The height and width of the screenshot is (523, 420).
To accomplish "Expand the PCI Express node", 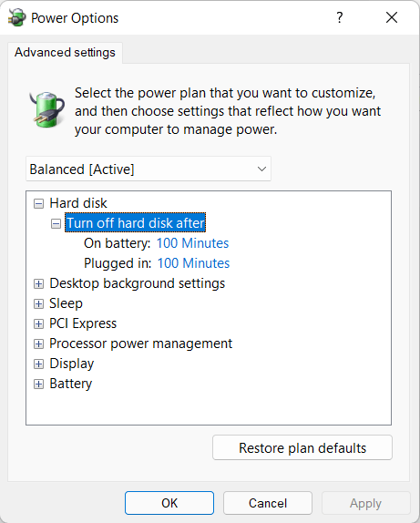I will pos(38,323).
